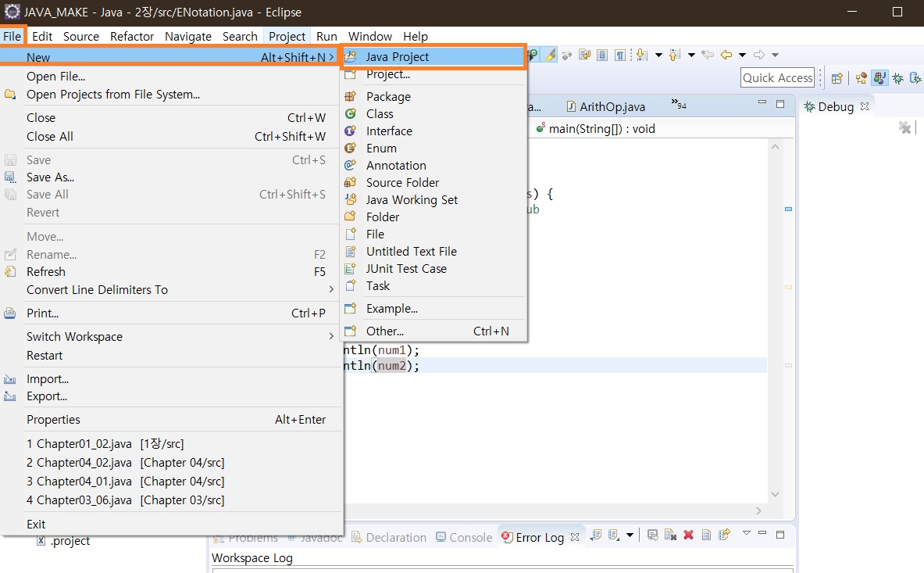This screenshot has height=573, width=924.
Task: Click Exit in File menu
Action: (171, 524)
